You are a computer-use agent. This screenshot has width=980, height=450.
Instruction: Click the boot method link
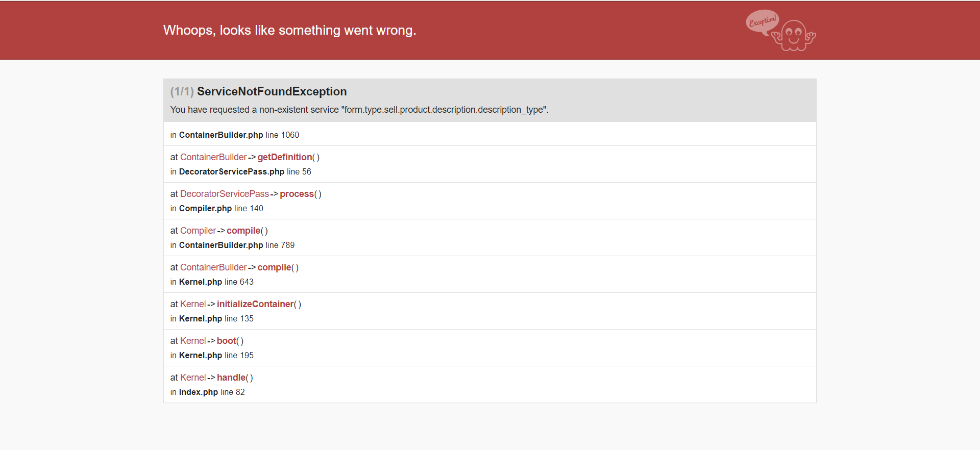click(227, 341)
